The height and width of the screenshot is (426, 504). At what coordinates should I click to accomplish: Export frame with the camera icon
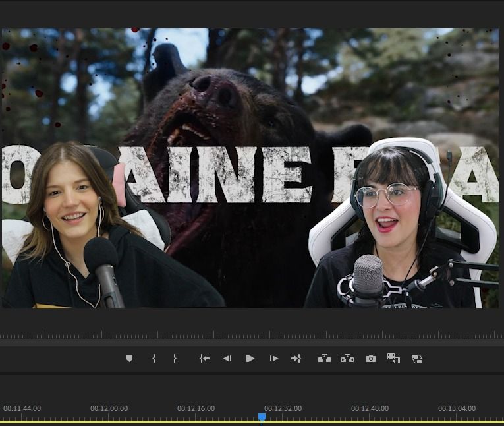point(371,359)
